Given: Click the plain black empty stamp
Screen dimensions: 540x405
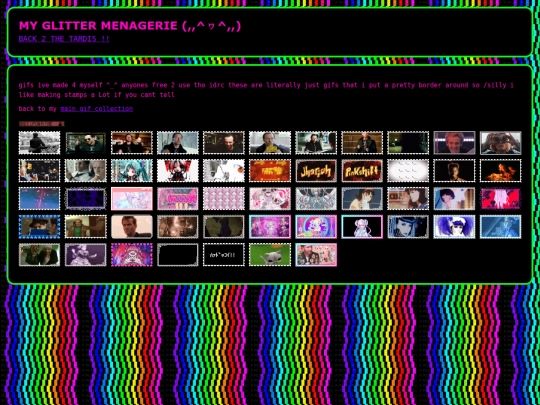Looking at the screenshot, I should pos(178,255).
